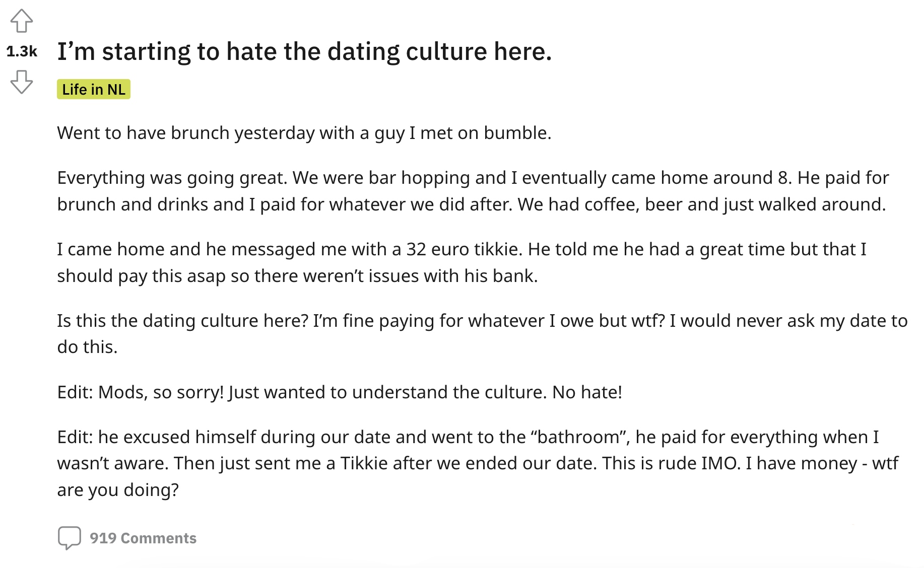
Task: Click the paragraph starting "Everything was going great"
Action: [x=472, y=191]
